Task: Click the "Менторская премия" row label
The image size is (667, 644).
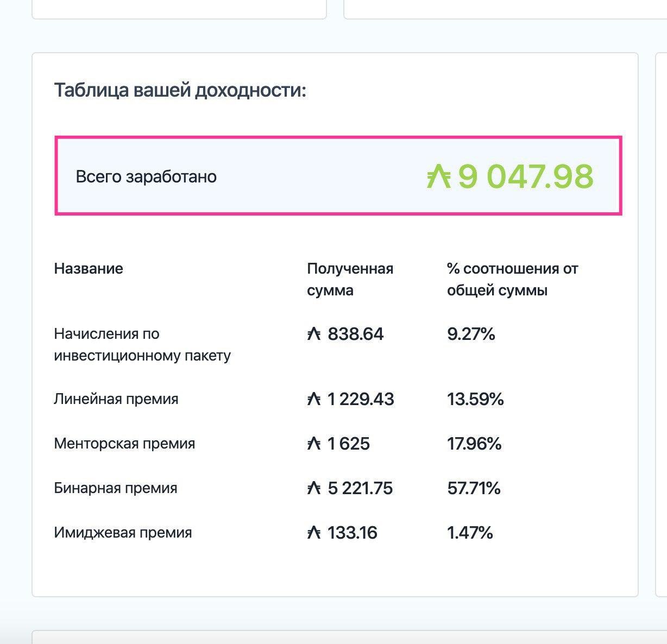Action: pos(124,444)
